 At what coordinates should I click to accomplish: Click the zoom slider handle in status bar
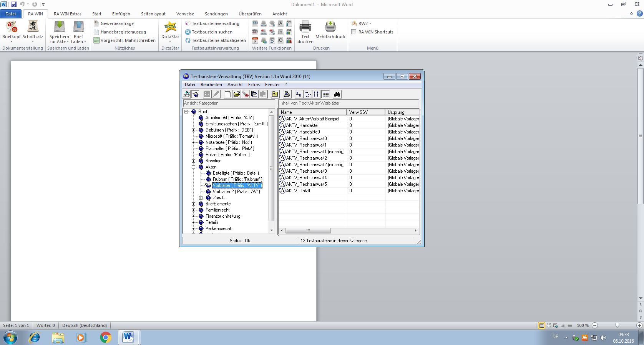coord(617,325)
